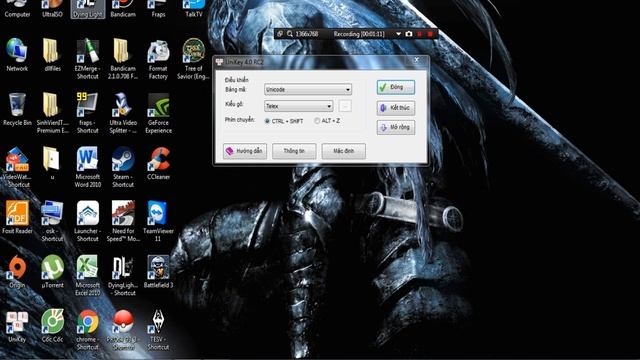Select the Battlefield 3 icon

[158, 272]
